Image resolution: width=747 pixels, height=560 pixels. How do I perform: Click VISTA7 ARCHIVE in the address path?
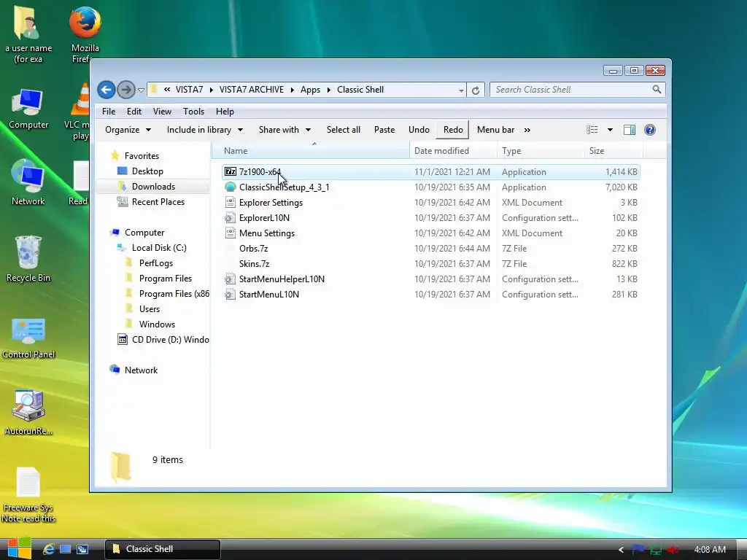pos(251,90)
